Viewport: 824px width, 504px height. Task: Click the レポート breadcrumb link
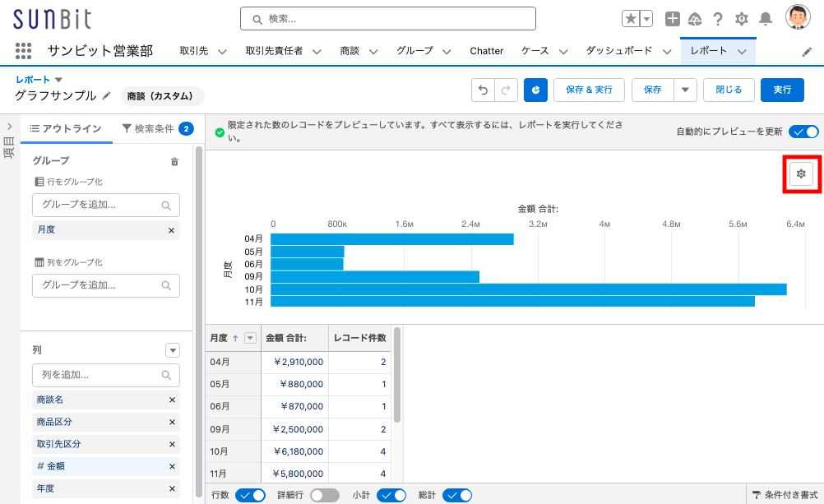33,80
